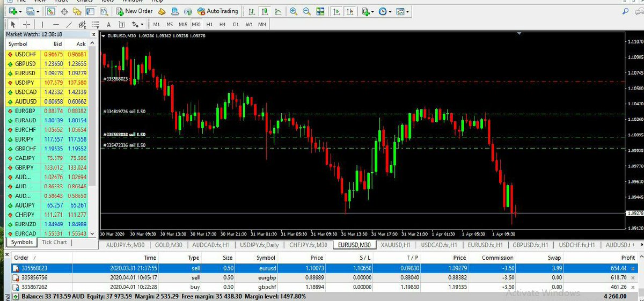Select the text tool A

(108, 25)
